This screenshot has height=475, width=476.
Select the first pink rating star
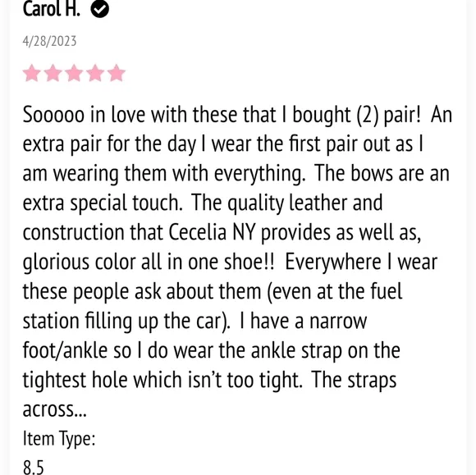[x=32, y=73]
